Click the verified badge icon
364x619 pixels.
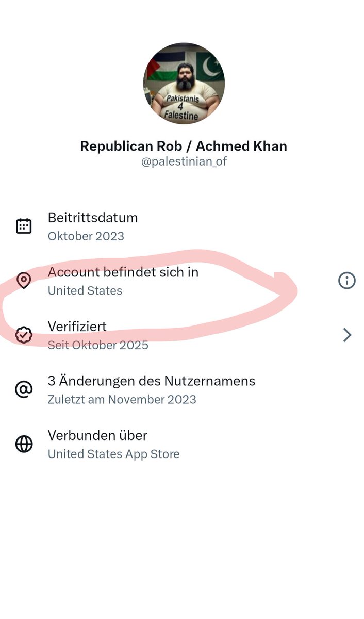click(x=24, y=335)
